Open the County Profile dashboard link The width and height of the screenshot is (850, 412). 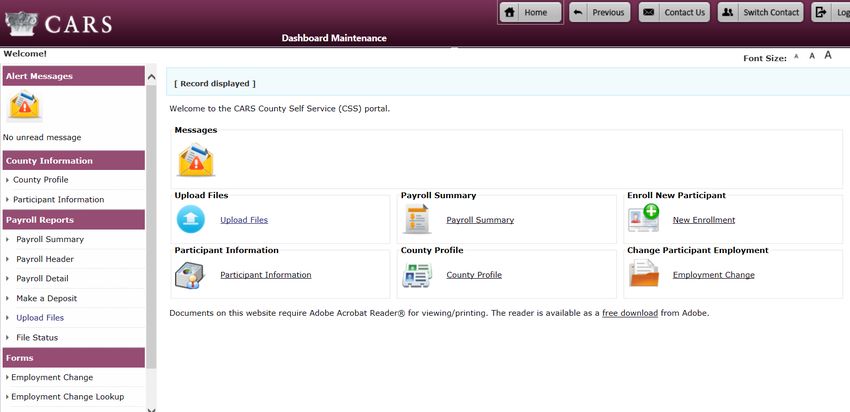[474, 275]
